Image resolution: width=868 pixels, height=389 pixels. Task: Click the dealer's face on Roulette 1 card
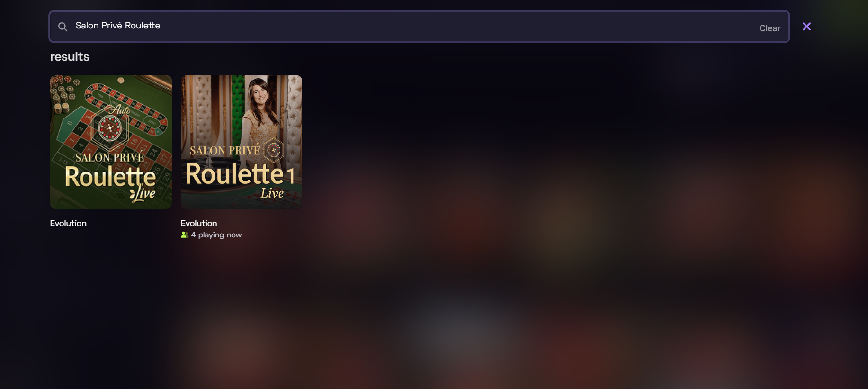tap(260, 92)
